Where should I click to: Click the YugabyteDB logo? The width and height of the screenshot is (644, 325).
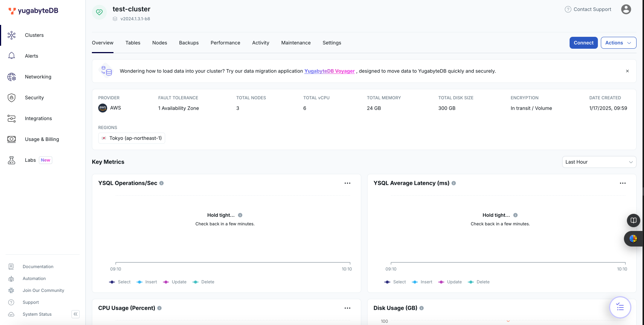[33, 11]
